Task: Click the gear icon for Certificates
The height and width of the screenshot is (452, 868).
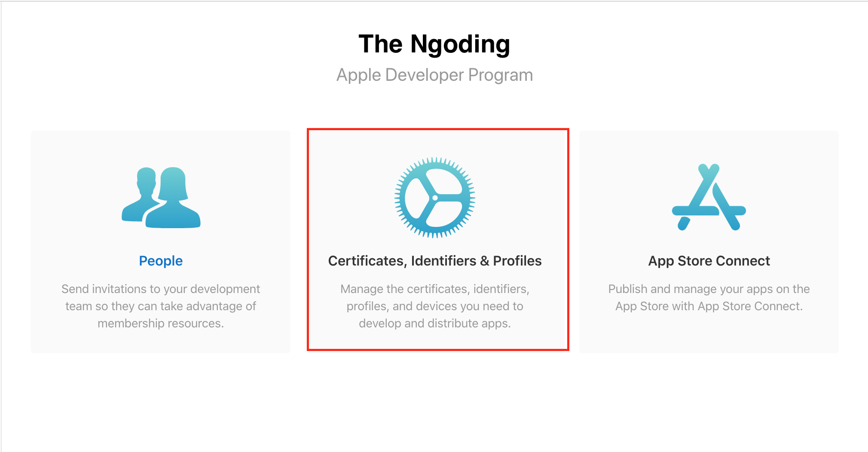Action: pyautogui.click(x=435, y=197)
